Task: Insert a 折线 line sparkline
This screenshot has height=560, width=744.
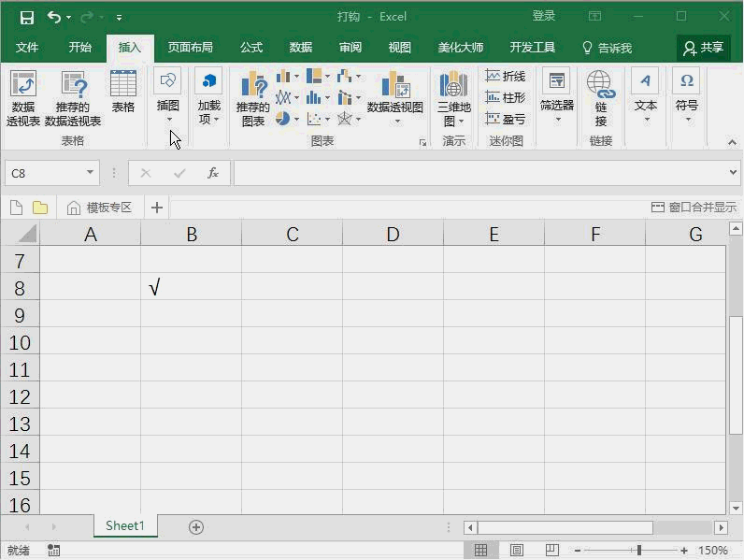Action: 506,76
